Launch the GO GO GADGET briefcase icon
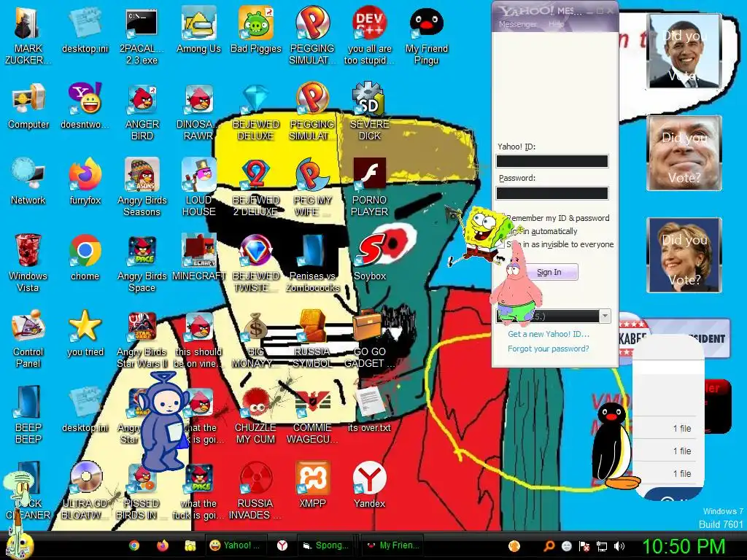747x560 pixels. [370, 338]
